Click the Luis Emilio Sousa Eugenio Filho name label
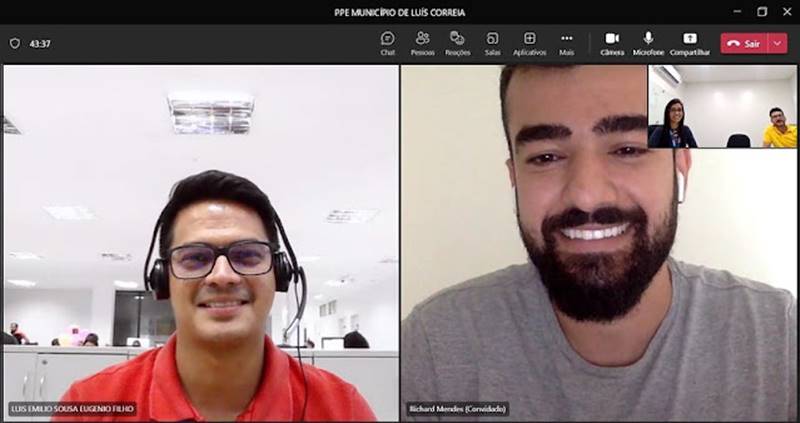 point(72,409)
